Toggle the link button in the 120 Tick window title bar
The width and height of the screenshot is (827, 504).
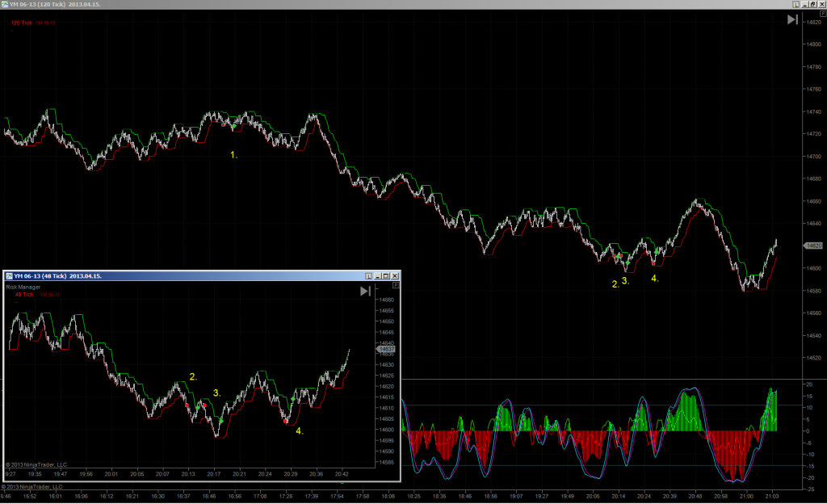pos(796,4)
